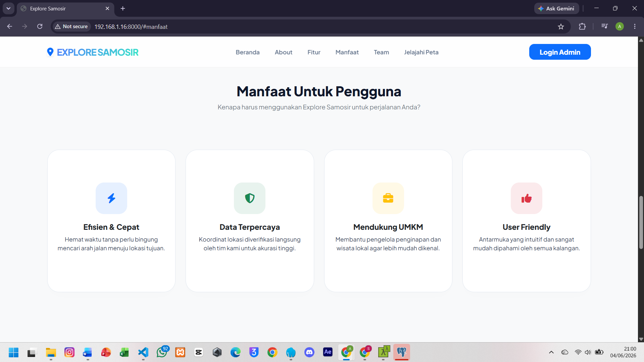Open the media control icon in Chrome toolbar
The height and width of the screenshot is (362, 644).
(604, 26)
